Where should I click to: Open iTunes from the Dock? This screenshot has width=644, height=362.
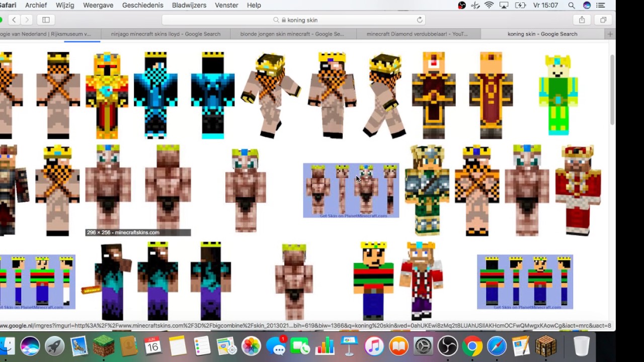(374, 346)
